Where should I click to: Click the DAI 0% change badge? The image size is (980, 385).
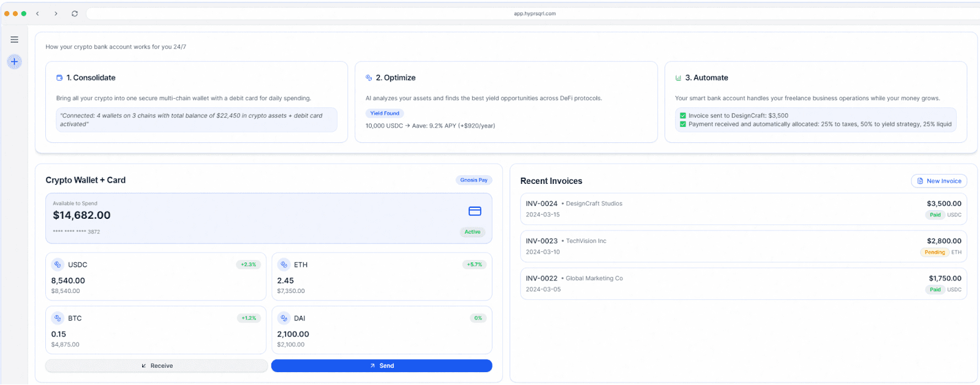[x=478, y=318]
